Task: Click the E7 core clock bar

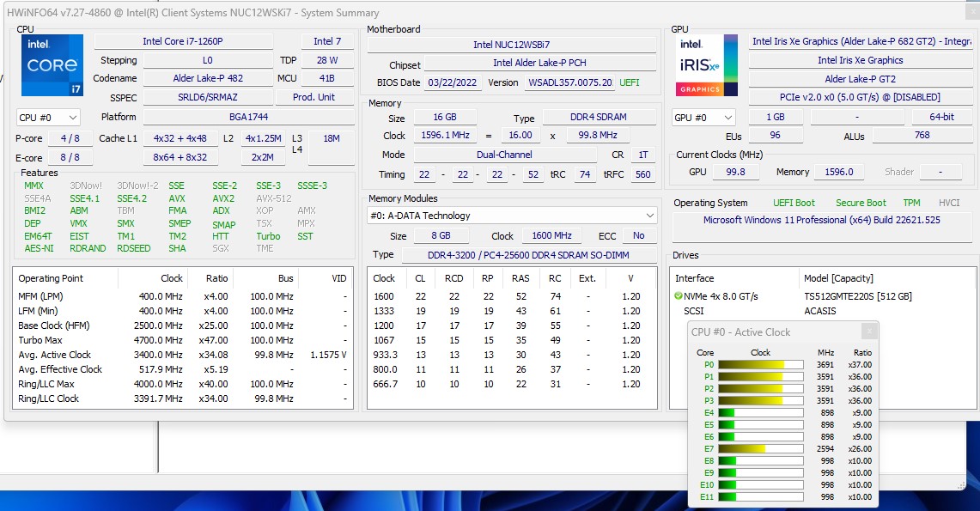Action: 761,448
